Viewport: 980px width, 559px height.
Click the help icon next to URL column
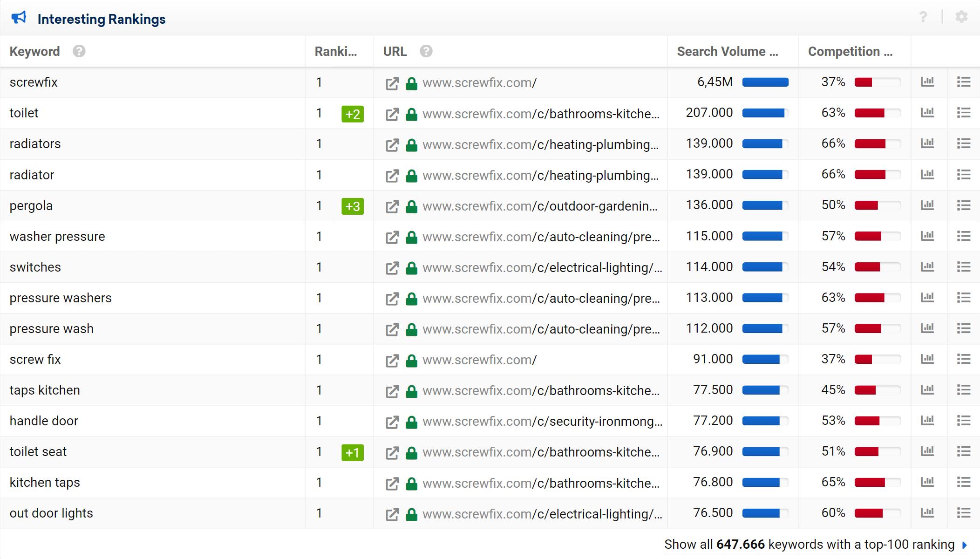coord(426,51)
